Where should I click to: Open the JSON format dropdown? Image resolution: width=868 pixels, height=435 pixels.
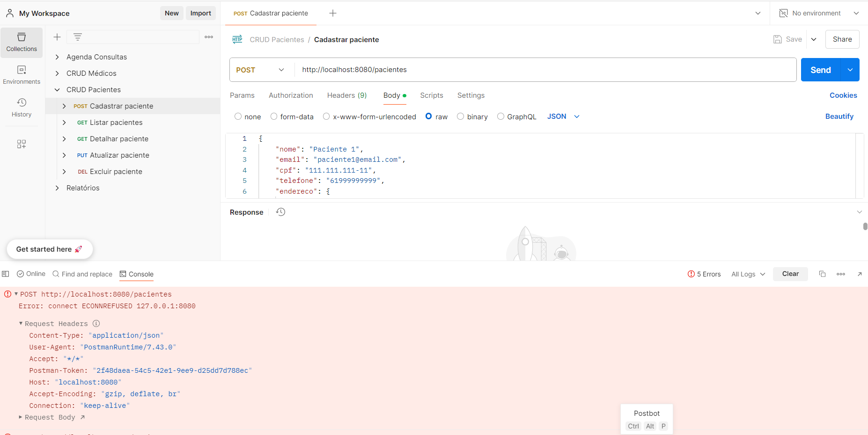tap(563, 116)
